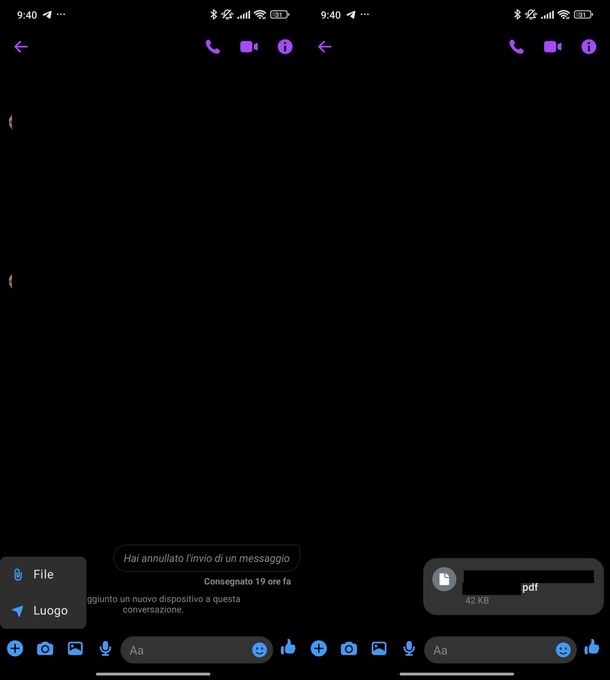Tap right status bar Wi-Fi indicator
The width and height of the screenshot is (610, 680).
click(x=564, y=15)
